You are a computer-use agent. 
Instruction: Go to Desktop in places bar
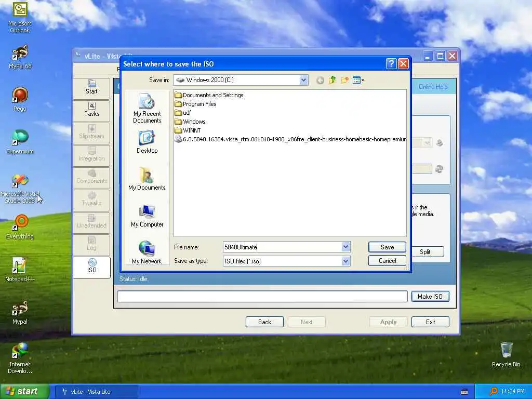[x=147, y=142]
